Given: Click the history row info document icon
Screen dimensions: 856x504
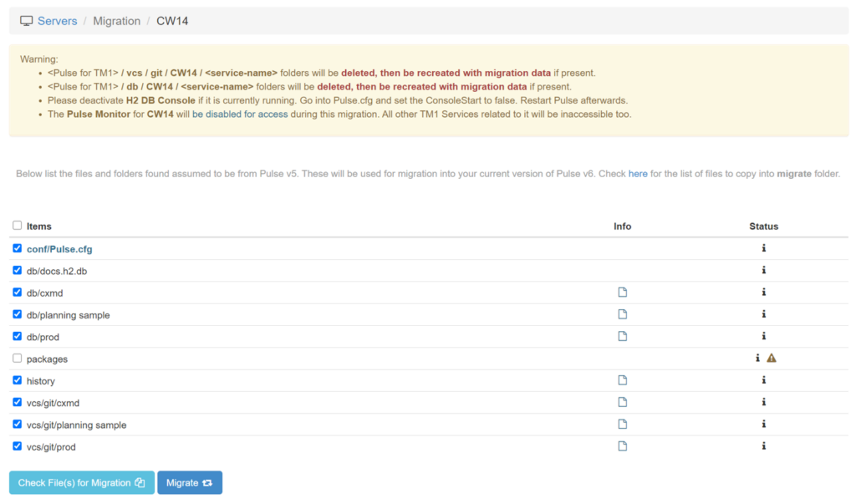Looking at the screenshot, I should point(622,380).
